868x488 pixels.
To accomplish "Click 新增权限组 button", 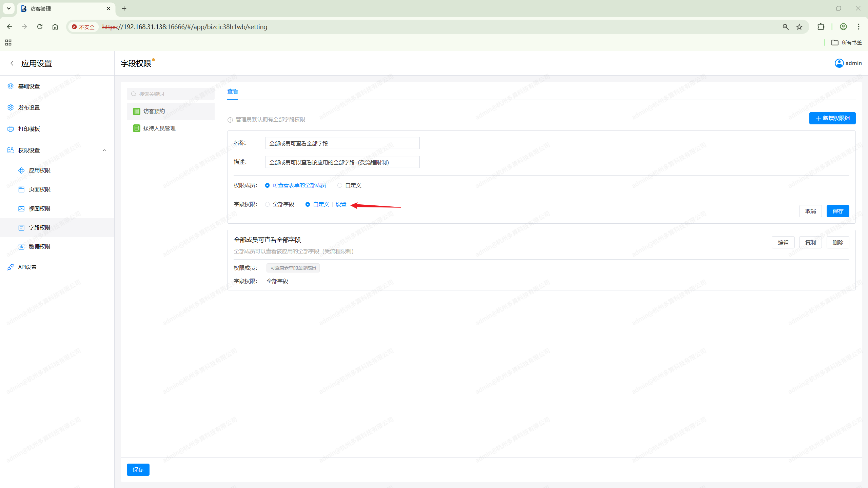I will (832, 118).
